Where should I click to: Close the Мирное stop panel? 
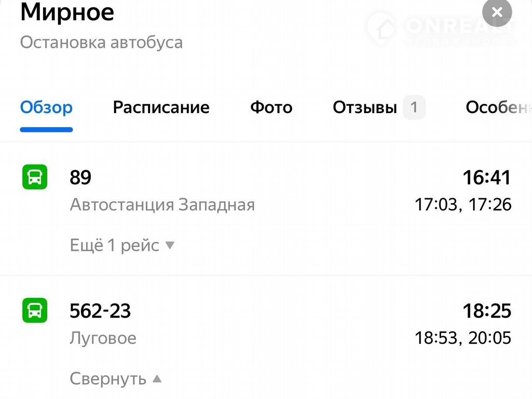(x=497, y=12)
